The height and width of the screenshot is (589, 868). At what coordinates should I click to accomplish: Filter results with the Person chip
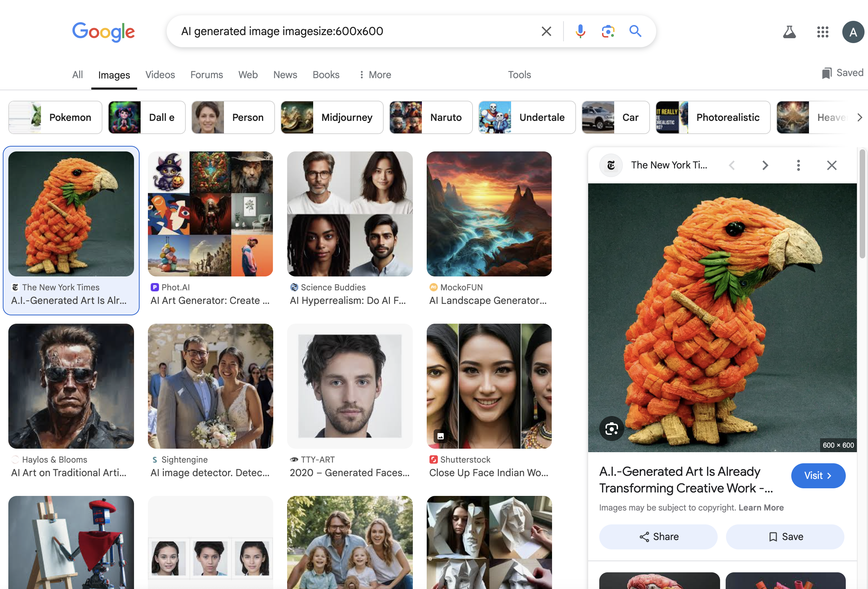(233, 117)
